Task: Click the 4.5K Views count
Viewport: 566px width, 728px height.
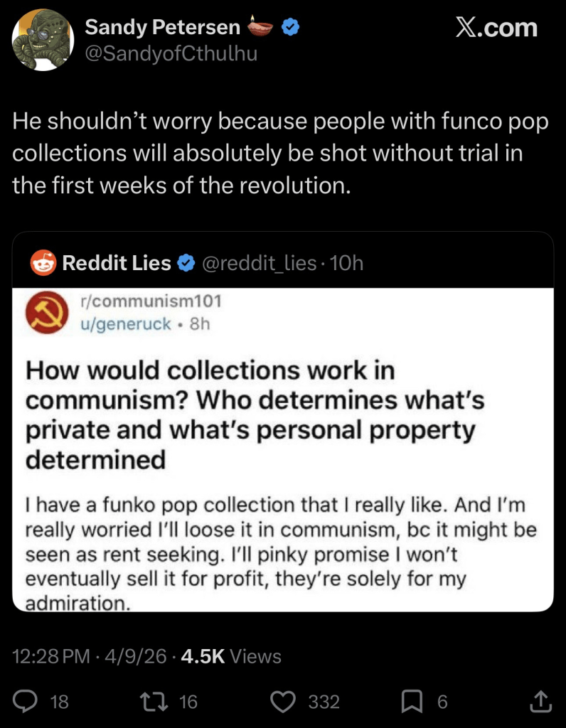Action: coord(231,656)
